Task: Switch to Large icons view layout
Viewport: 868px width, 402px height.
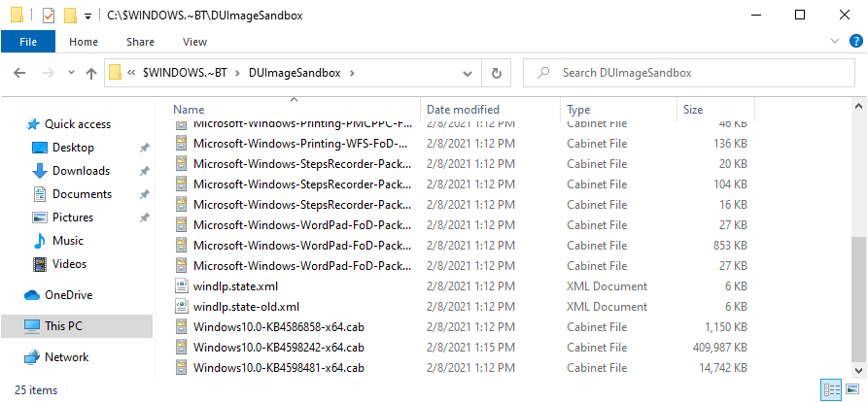Action: (x=853, y=389)
